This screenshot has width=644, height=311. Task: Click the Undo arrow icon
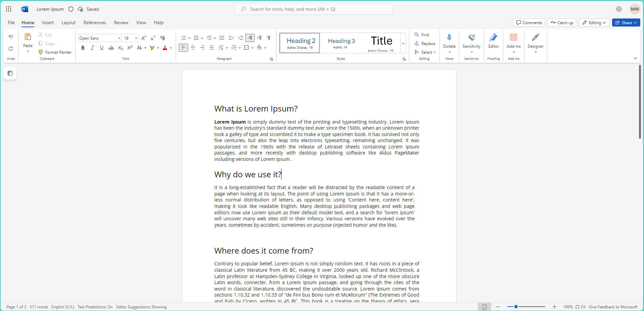[11, 37]
